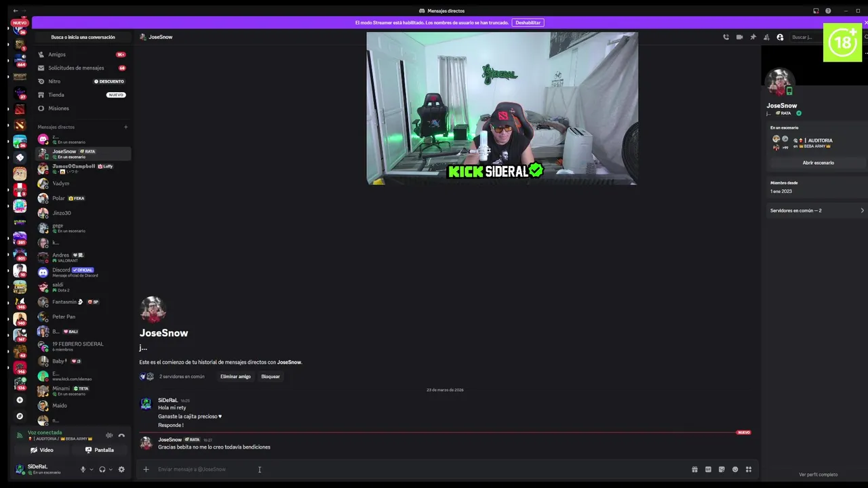Disable Streamer mode with Deshabilitar button
The height and width of the screenshot is (488, 868).
pyautogui.click(x=528, y=22)
